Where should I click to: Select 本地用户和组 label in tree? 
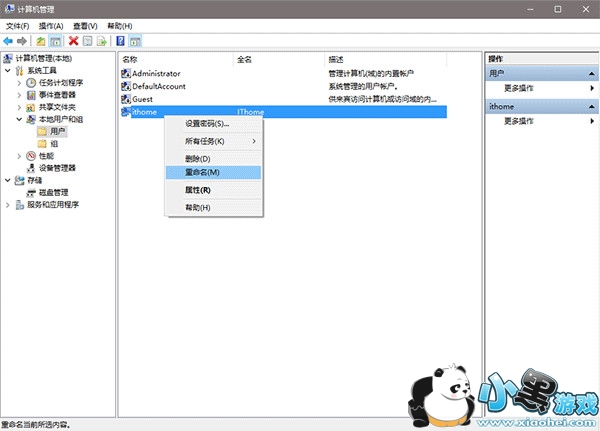(x=61, y=119)
